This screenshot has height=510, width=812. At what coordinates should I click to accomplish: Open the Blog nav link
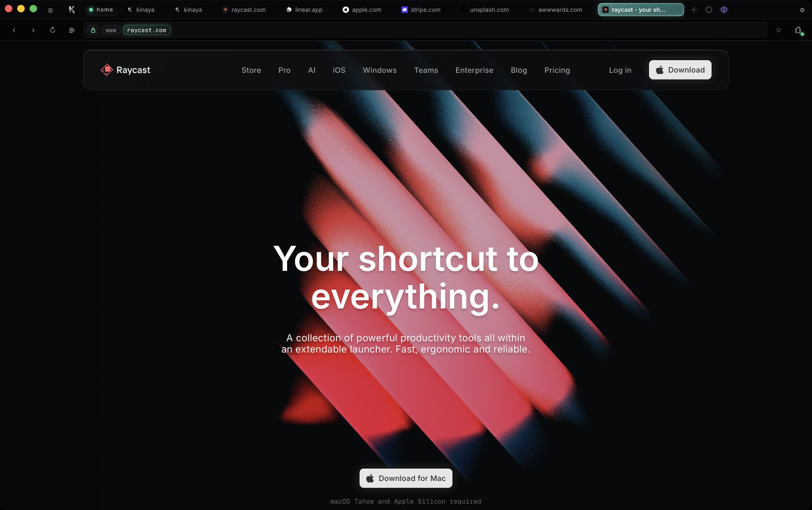point(519,70)
